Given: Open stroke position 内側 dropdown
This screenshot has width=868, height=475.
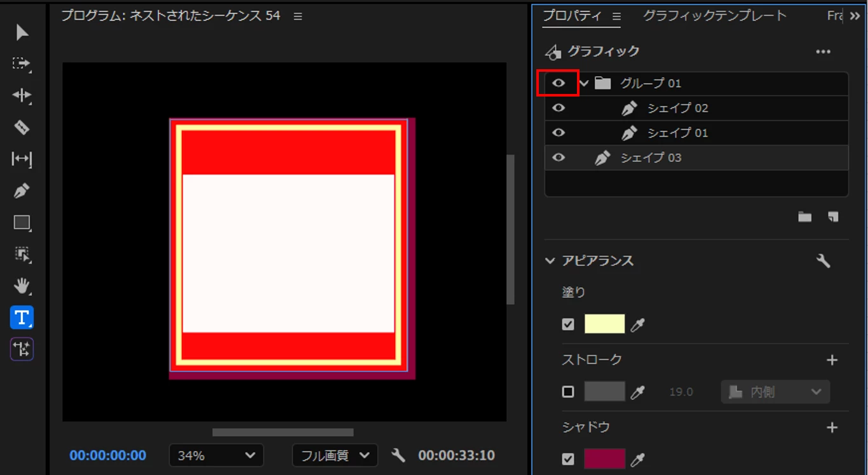Looking at the screenshot, I should pos(775,392).
